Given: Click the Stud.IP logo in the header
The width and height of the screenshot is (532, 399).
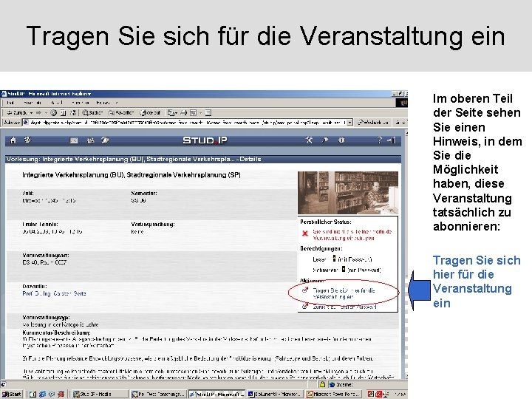Looking at the screenshot, I should [x=205, y=140].
